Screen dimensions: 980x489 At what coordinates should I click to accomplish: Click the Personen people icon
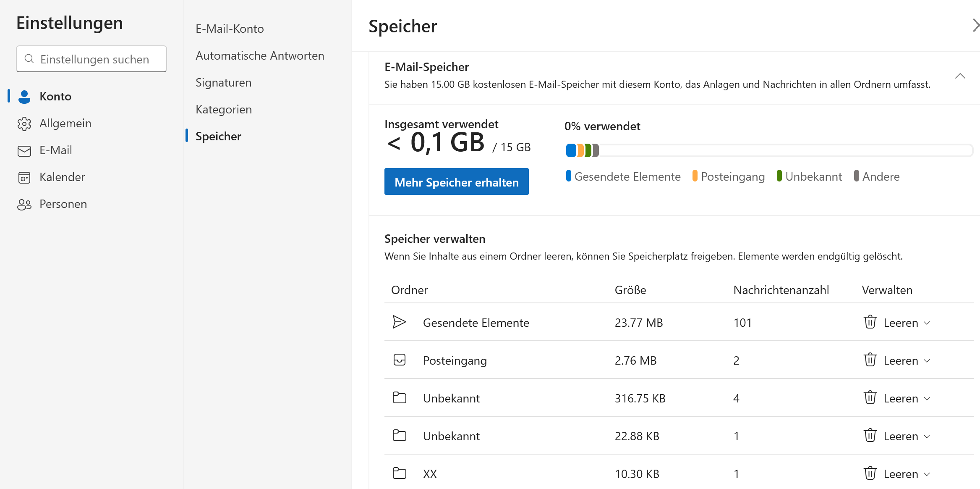click(24, 204)
